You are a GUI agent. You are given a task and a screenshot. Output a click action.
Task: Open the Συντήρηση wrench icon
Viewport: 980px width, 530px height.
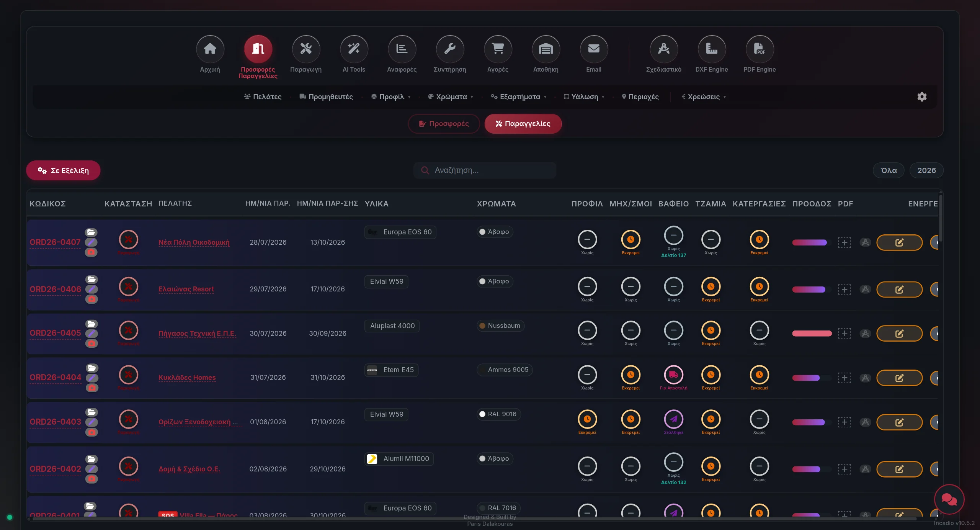450,49
